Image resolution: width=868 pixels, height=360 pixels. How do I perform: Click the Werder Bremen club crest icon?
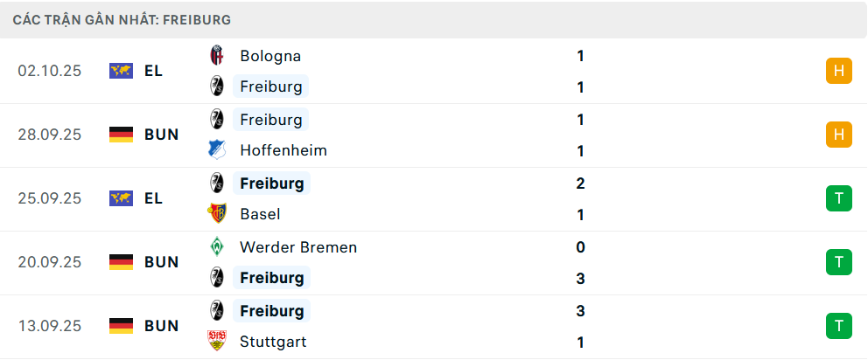tap(216, 247)
